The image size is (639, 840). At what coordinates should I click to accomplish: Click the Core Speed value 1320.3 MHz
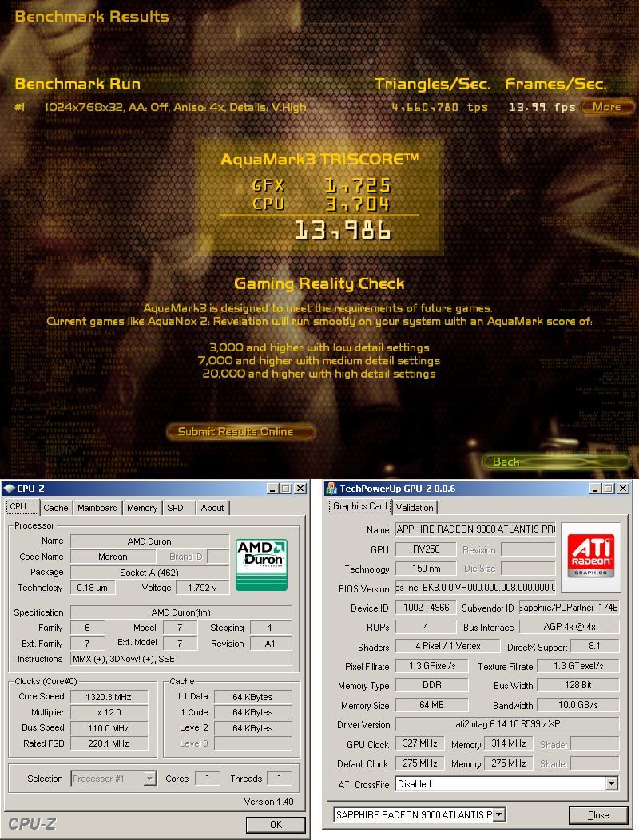109,697
